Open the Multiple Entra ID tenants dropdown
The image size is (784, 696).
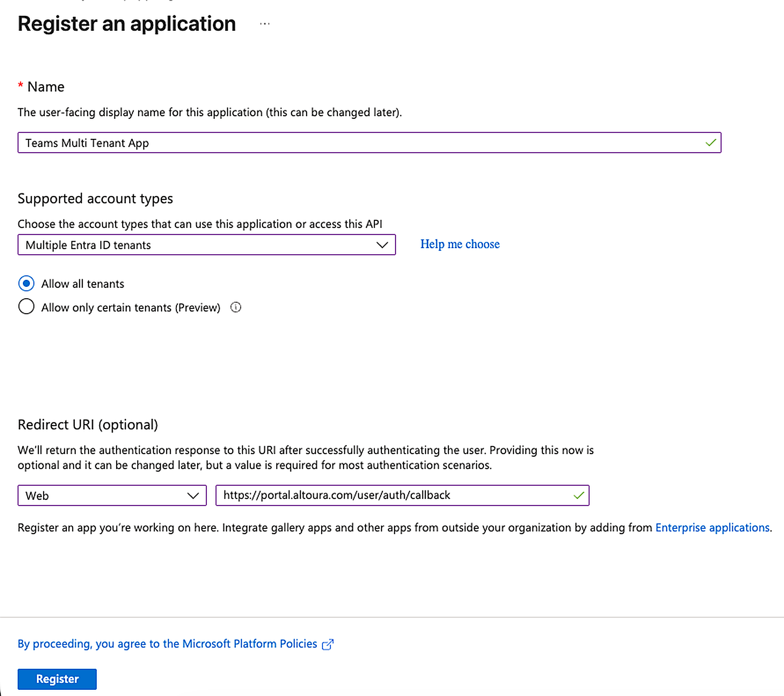tap(206, 245)
